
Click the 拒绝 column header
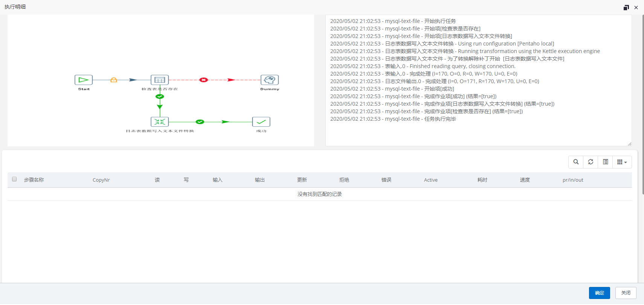click(x=344, y=180)
